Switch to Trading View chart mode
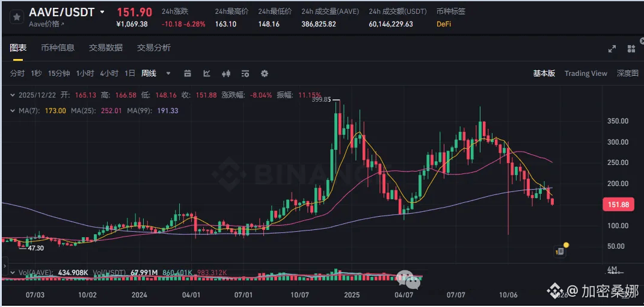644x307 pixels. coord(586,73)
